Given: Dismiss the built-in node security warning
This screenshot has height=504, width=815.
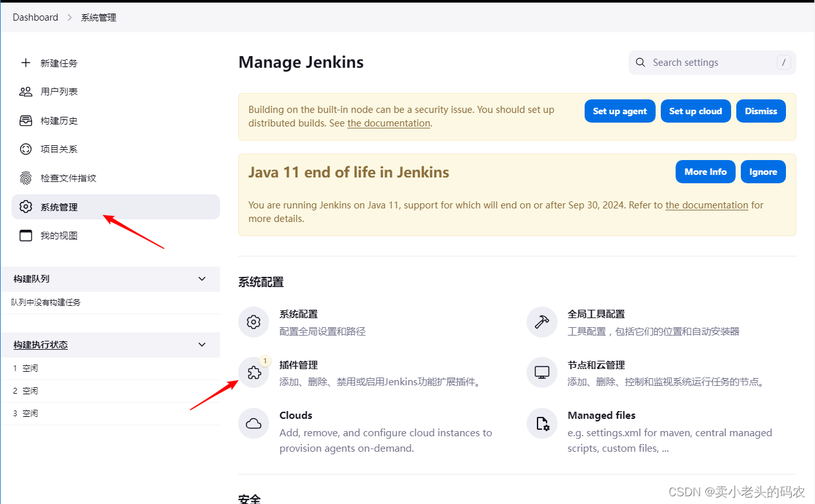Looking at the screenshot, I should tap(761, 111).
